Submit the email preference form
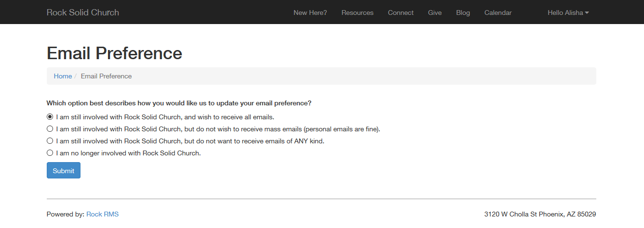Image resolution: width=644 pixels, height=228 pixels. click(x=64, y=170)
